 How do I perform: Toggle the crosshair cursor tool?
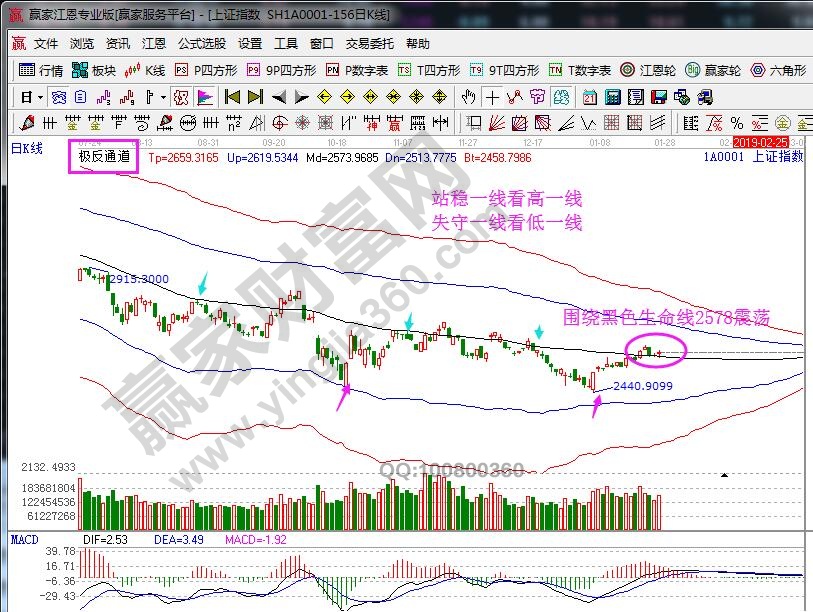coord(492,97)
